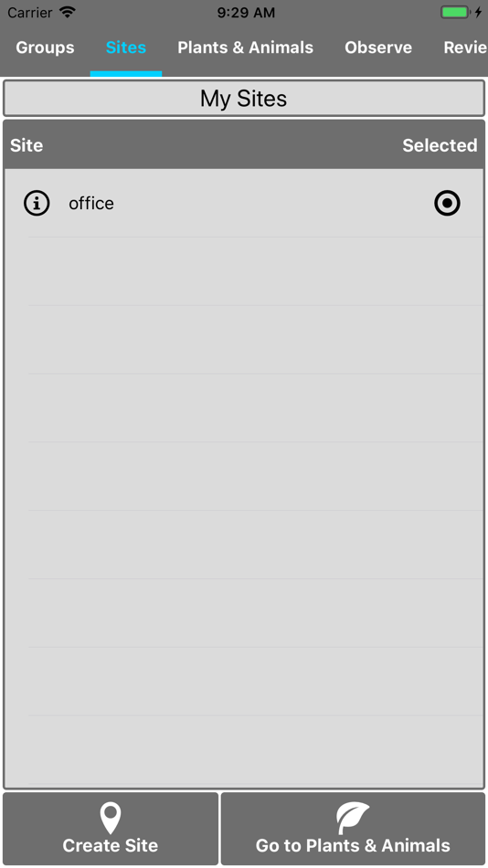
Task: Tap the leaf icon above Plants & Animals
Action: (x=352, y=818)
